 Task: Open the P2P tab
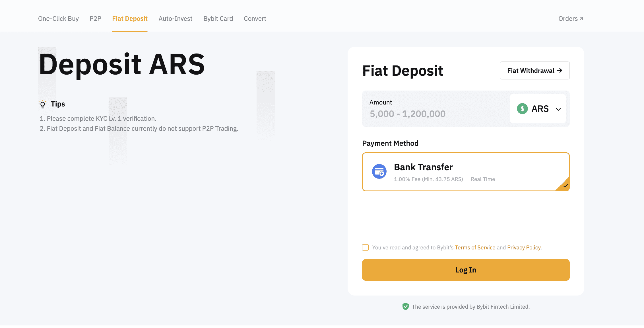point(95,19)
